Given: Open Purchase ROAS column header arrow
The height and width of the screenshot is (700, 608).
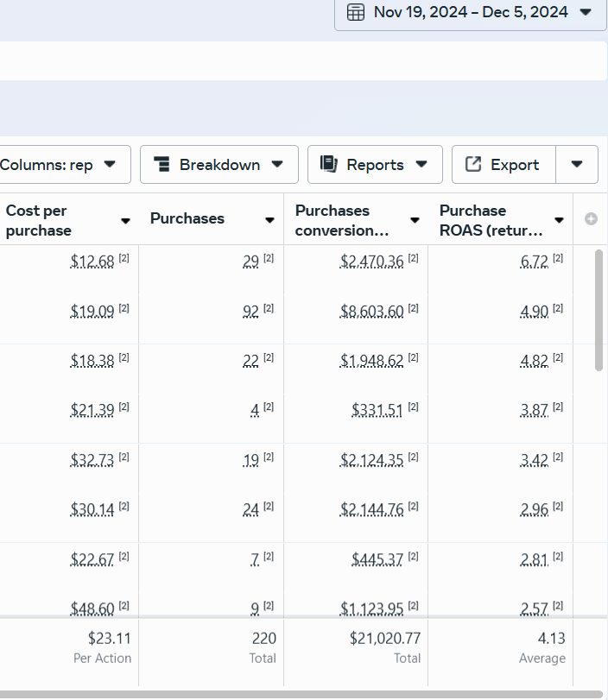Looking at the screenshot, I should click(559, 220).
